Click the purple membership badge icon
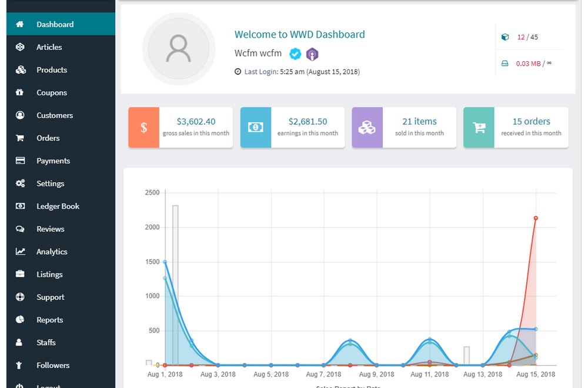This screenshot has height=388, width=588. tap(312, 54)
